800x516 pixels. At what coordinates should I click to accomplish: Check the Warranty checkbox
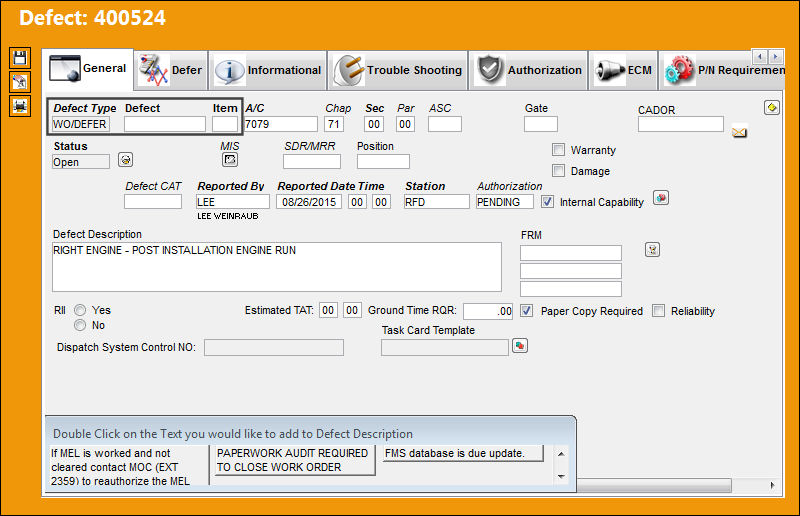click(559, 150)
